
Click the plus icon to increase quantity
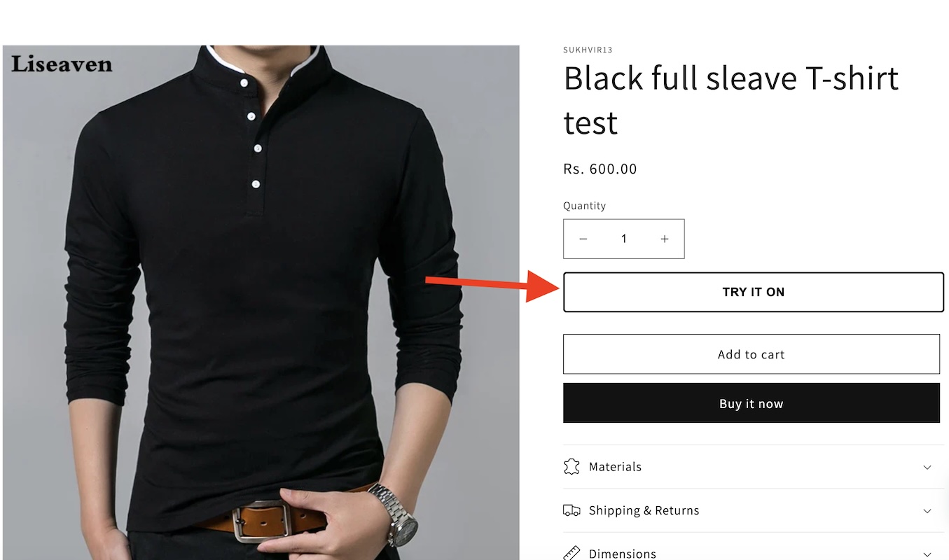664,239
